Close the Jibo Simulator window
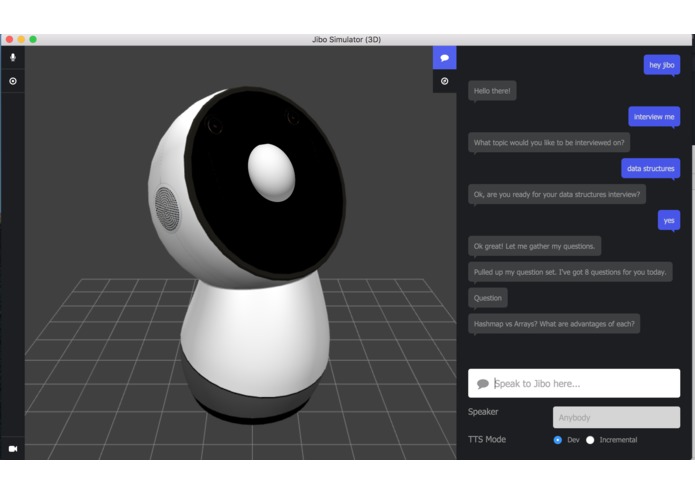The height and width of the screenshot is (494, 695). point(9,39)
